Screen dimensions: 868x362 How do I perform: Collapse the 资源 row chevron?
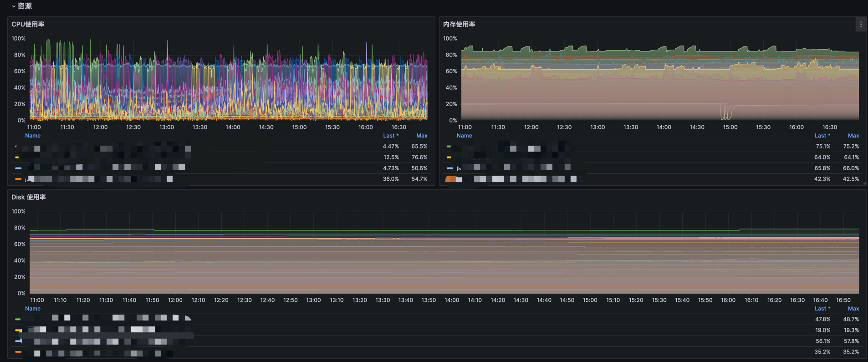pos(14,6)
